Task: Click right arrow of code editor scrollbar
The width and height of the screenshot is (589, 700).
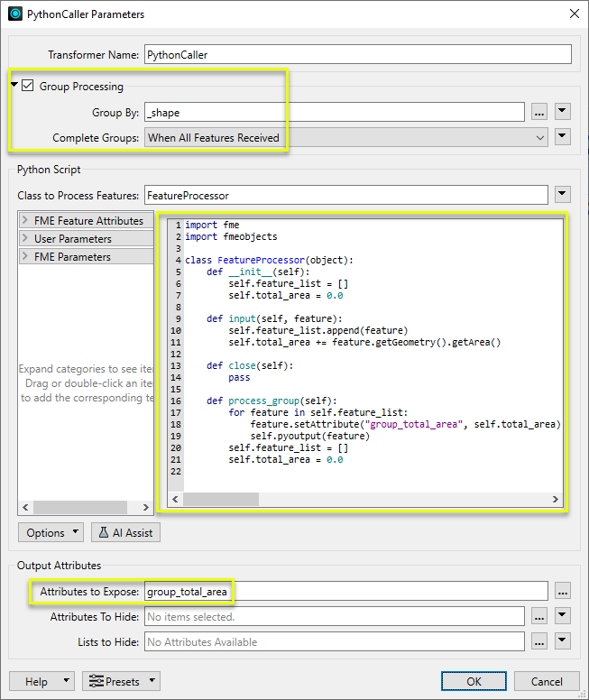Action: pyautogui.click(x=555, y=499)
